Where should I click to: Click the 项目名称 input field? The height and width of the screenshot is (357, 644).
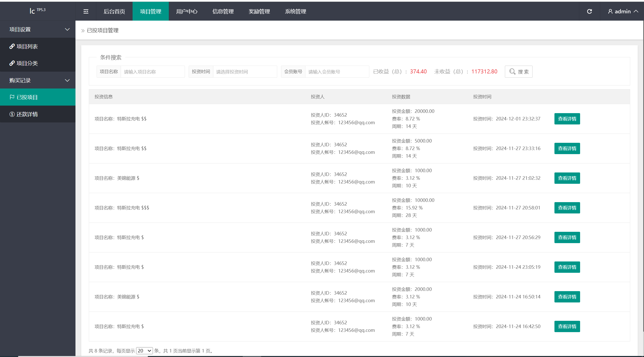(x=152, y=71)
